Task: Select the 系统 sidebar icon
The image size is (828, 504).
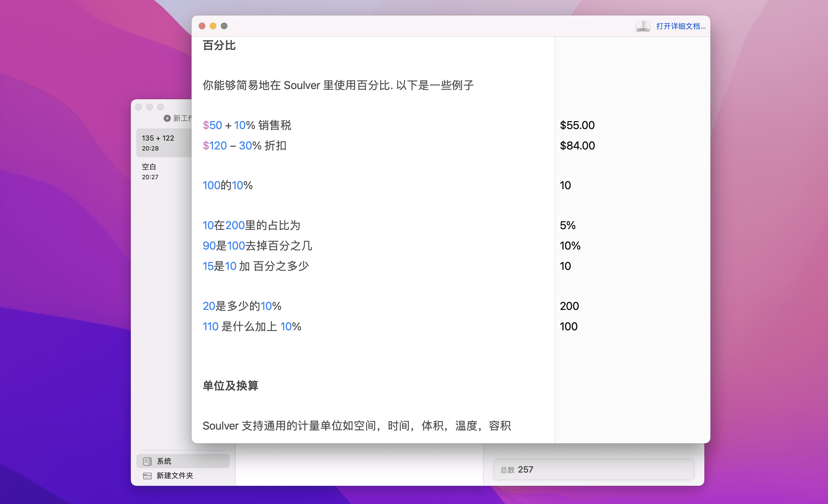Action: coord(147,461)
